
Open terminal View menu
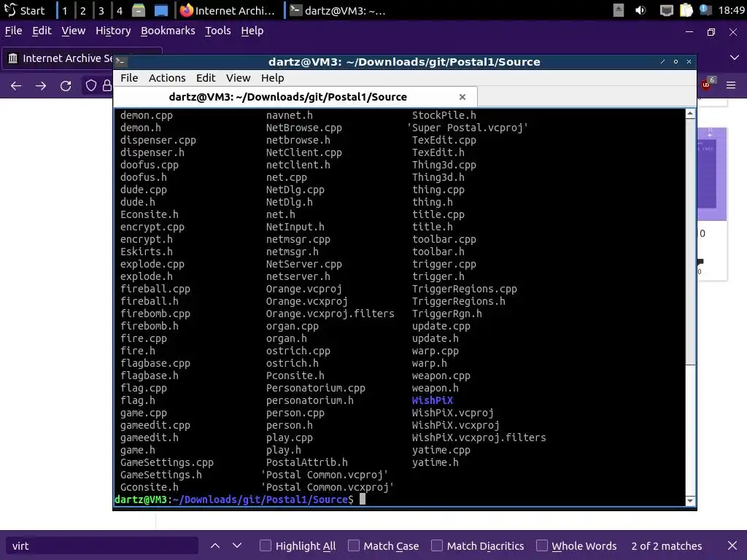[238, 77]
